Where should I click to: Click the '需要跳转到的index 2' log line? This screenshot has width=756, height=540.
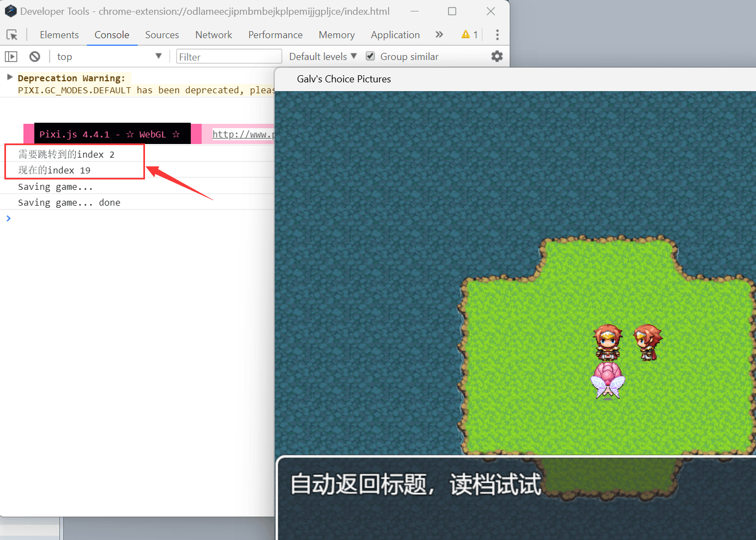[66, 154]
